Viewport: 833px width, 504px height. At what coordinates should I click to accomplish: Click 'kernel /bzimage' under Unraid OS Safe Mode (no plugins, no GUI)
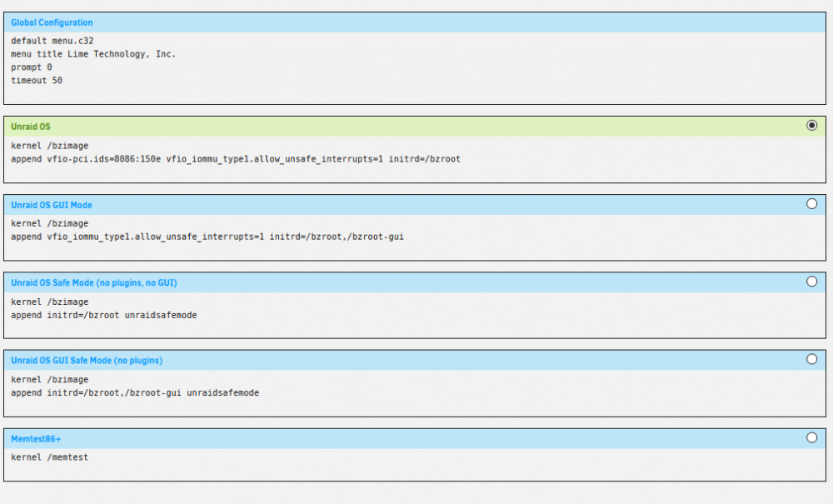coord(49,302)
